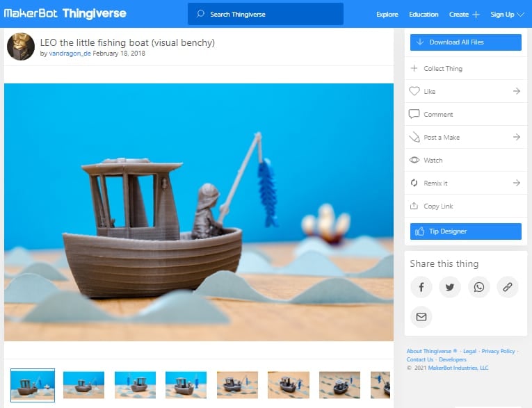The height and width of the screenshot is (408, 532).
Task: Click the Download All Files button
Action: point(465,42)
